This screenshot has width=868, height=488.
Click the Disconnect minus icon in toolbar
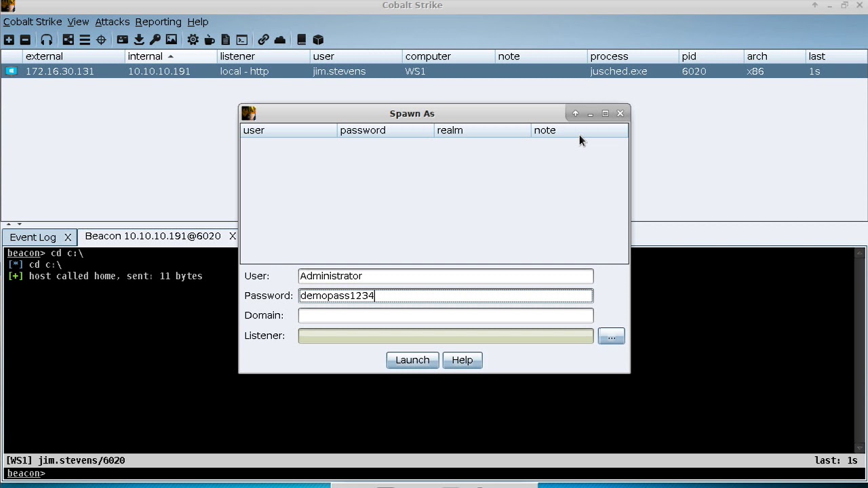coord(25,40)
